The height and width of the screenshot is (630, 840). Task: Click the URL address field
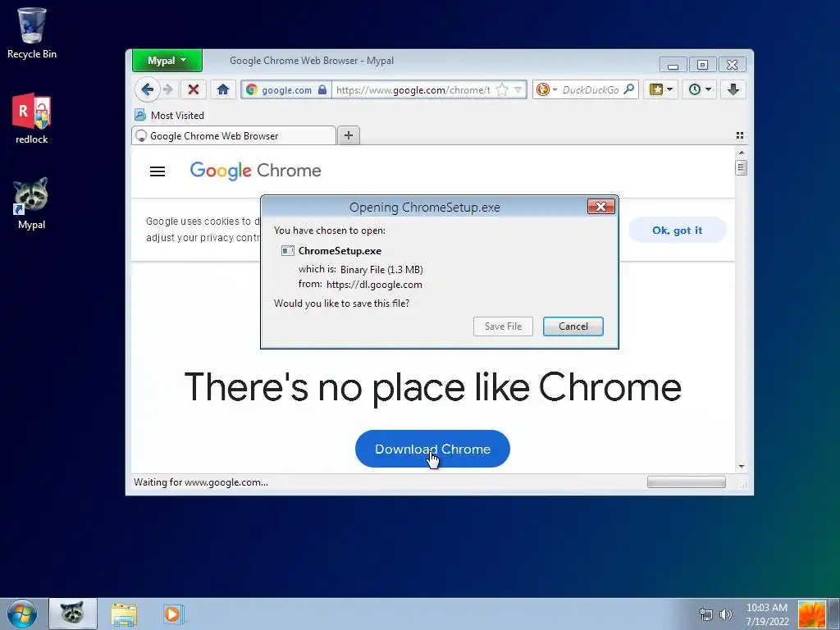click(x=413, y=90)
